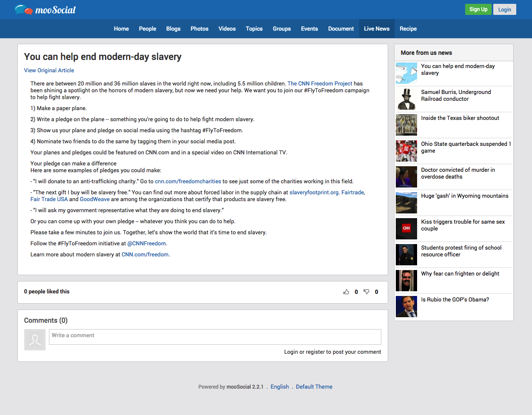532x415 pixels.
Task: Open sidebar 'You can help end modern-day slavery' headline
Action: coord(458,69)
